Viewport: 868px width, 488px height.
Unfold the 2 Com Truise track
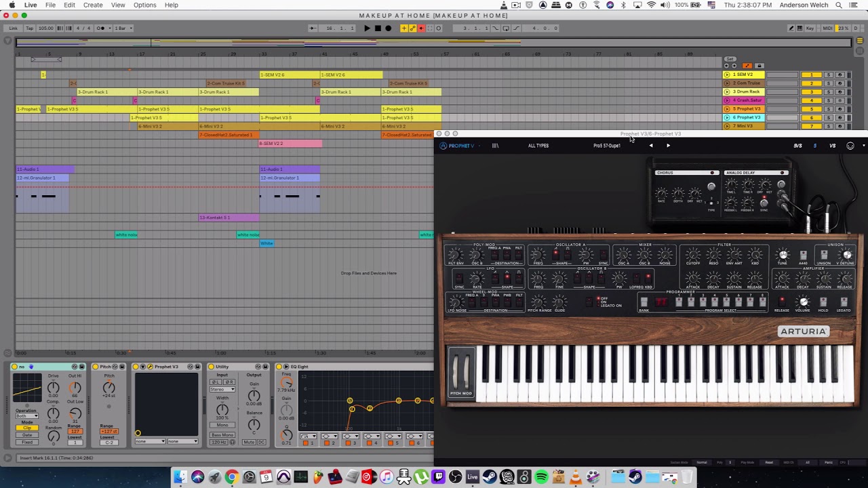click(727, 83)
